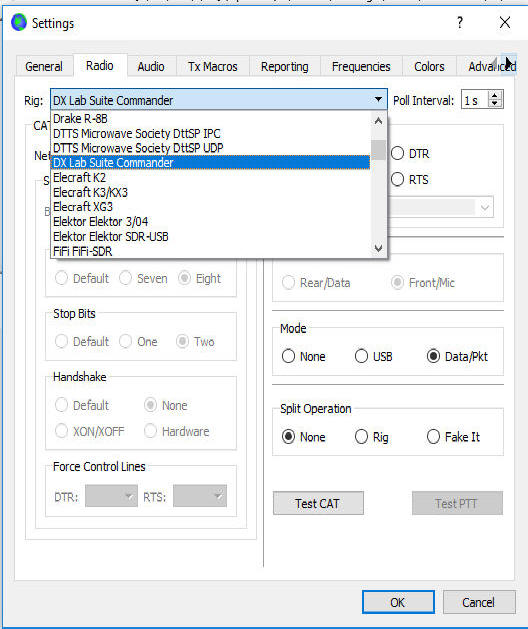The height and width of the screenshot is (629, 528).
Task: Select DTR PTT method radio button
Action: click(x=410, y=153)
